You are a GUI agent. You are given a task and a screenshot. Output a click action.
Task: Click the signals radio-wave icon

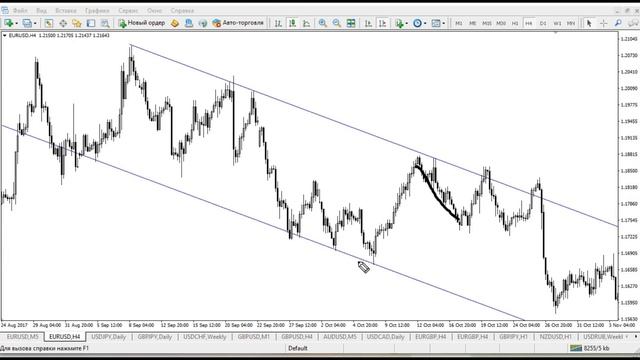(203, 23)
